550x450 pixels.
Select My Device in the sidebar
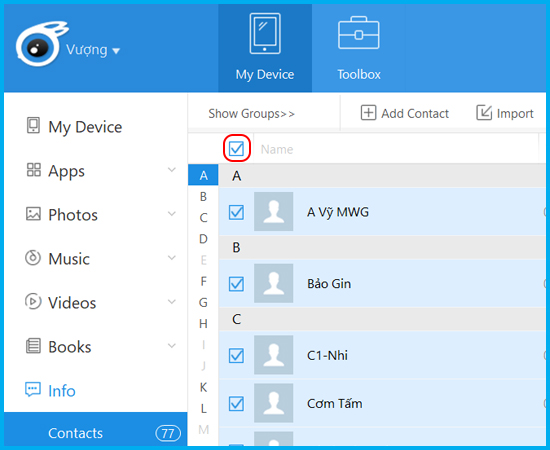click(85, 127)
